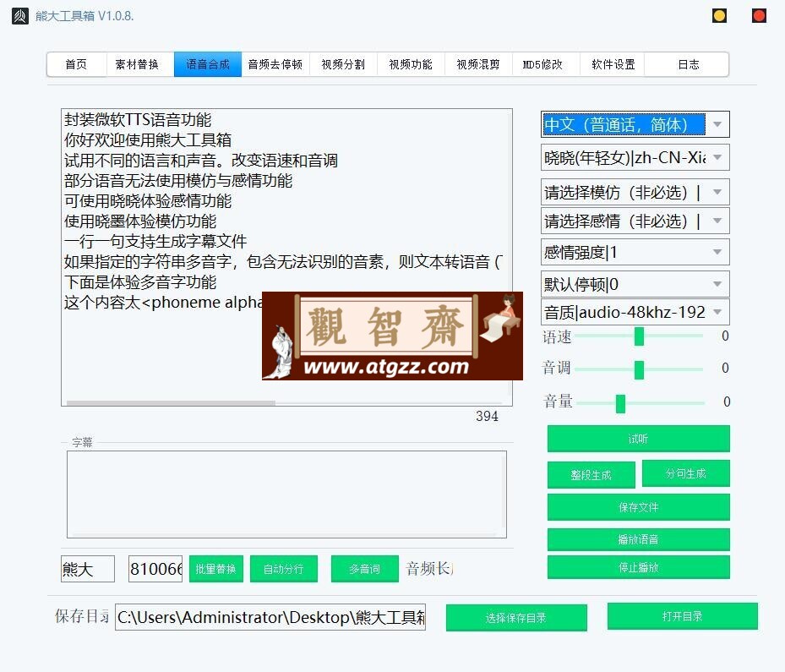785x672 pixels.
Task: Click the 音量 slider handle
Action: pos(620,403)
